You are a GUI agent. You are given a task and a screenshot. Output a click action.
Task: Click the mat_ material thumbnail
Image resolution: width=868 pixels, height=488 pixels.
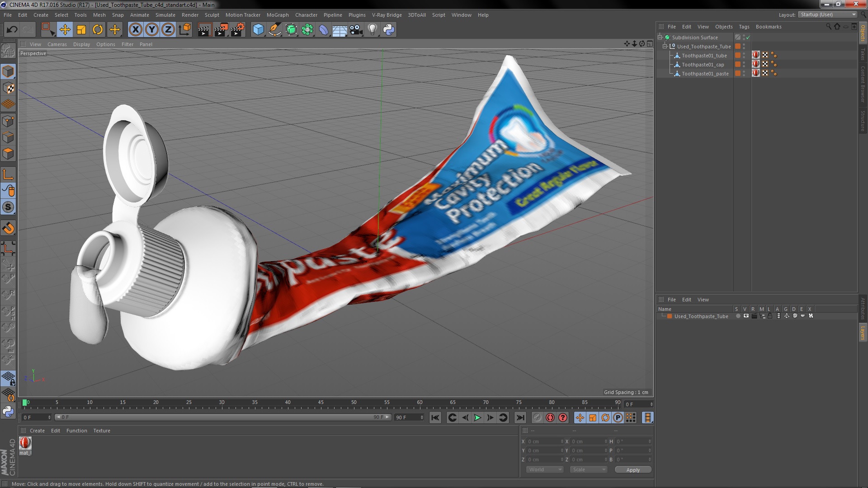(25, 443)
